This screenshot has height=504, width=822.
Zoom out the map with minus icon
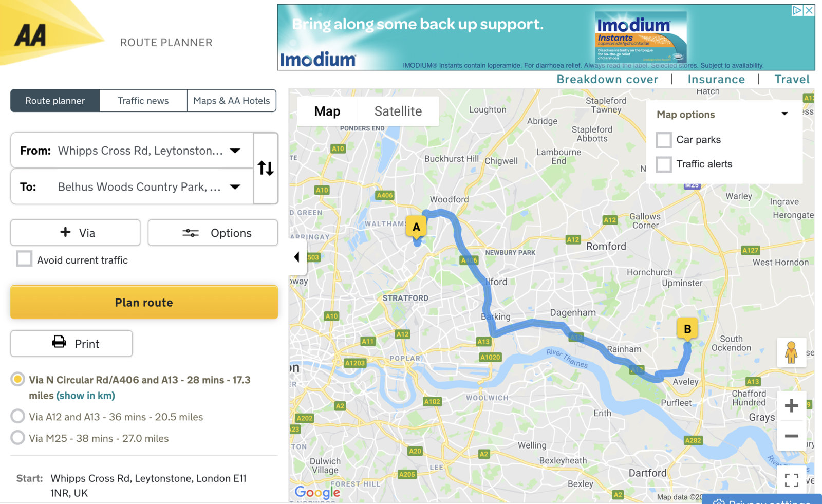click(791, 436)
